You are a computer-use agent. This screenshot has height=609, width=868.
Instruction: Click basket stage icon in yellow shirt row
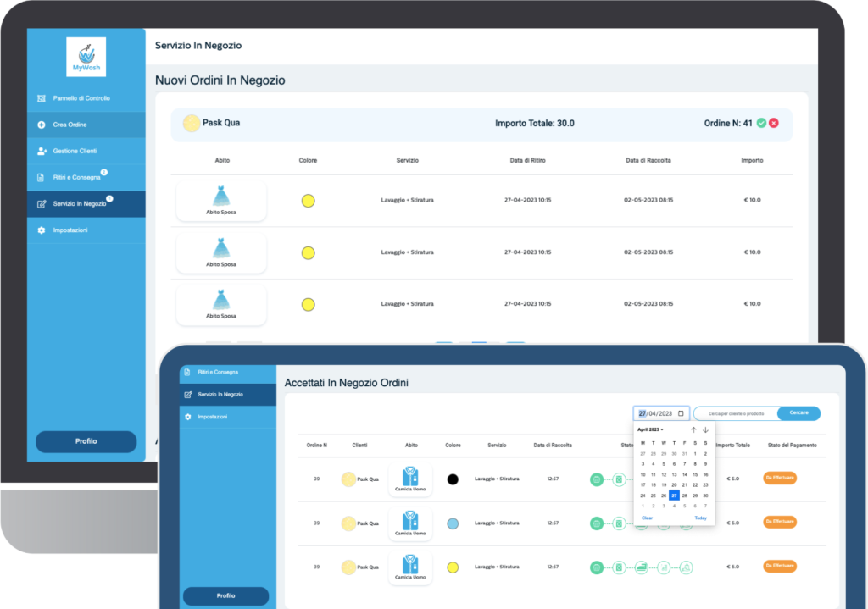point(597,567)
